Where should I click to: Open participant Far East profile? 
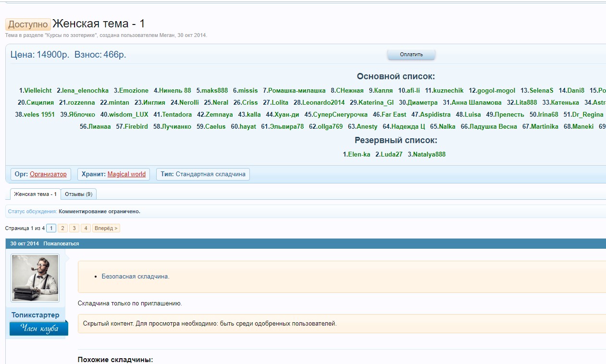394,114
